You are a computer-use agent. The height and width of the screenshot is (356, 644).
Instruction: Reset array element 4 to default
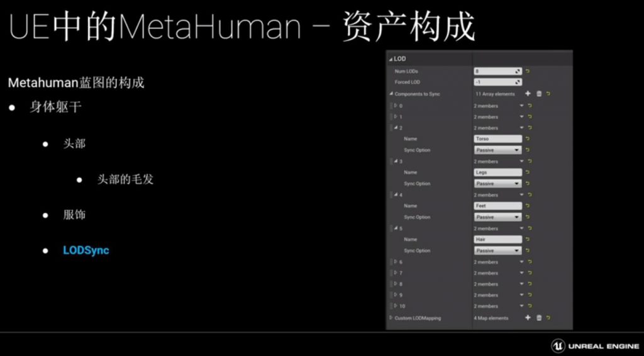click(x=530, y=194)
